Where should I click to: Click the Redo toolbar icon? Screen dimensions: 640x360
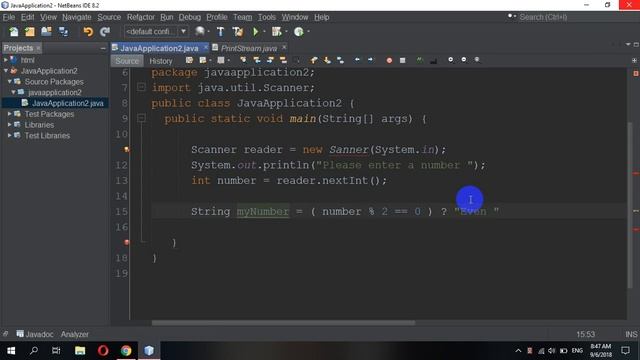pyautogui.click(x=105, y=32)
